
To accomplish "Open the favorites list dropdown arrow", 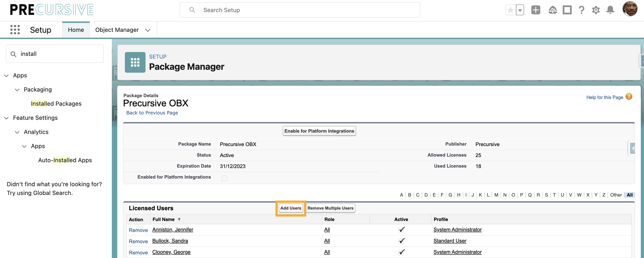I will point(520,10).
